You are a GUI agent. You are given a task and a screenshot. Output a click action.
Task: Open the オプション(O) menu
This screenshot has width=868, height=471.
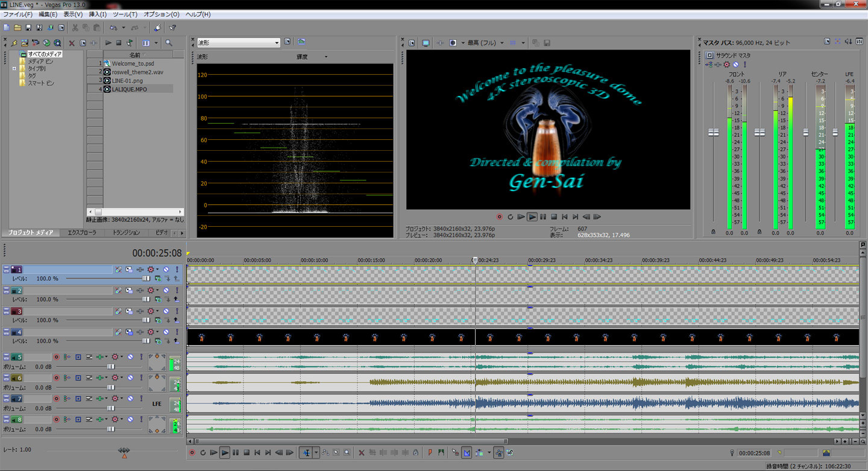pyautogui.click(x=161, y=14)
